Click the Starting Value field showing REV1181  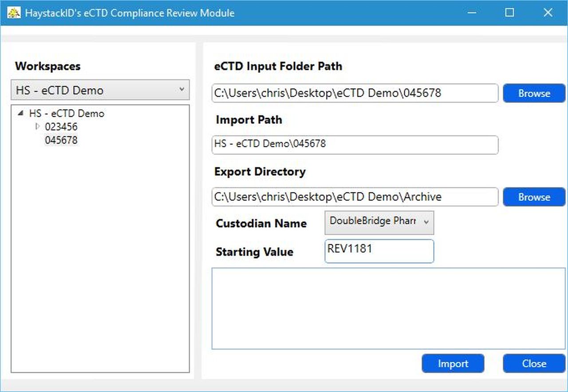379,251
